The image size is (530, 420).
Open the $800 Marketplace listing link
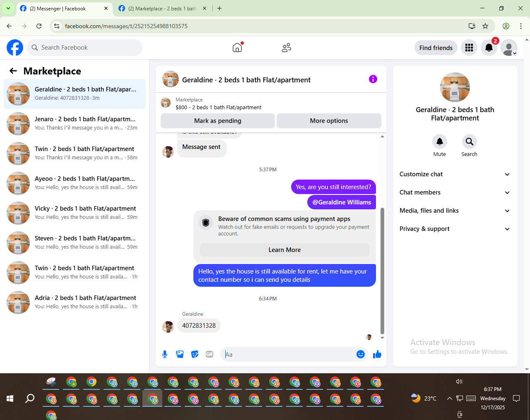219,108
